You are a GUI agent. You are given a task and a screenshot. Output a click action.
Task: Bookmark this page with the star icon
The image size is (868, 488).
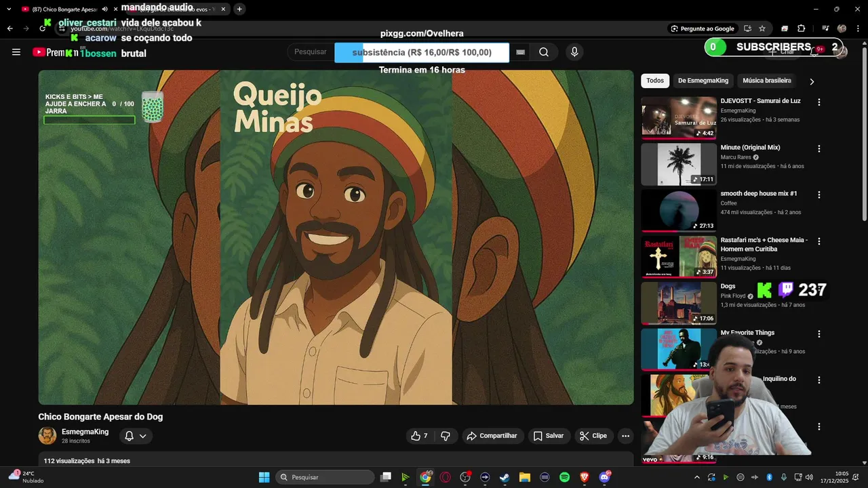point(762,28)
